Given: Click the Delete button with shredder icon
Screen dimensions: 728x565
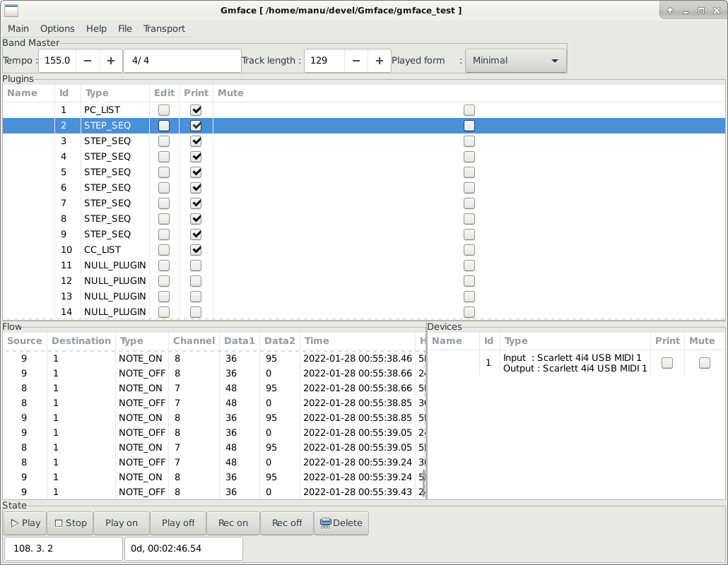Looking at the screenshot, I should coord(341,523).
